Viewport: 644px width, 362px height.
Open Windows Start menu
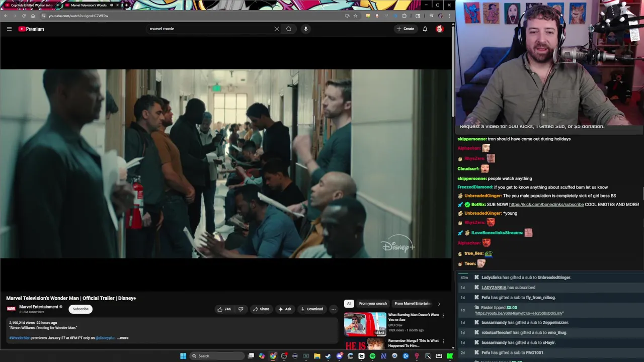coord(183,356)
